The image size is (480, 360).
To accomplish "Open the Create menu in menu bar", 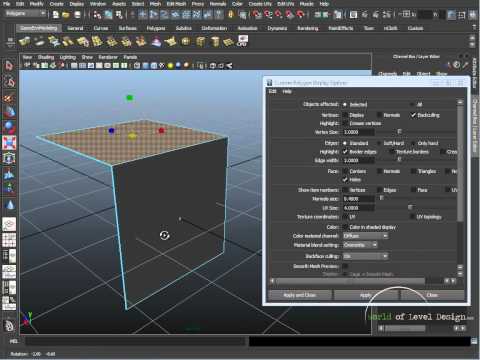I will (56, 4).
